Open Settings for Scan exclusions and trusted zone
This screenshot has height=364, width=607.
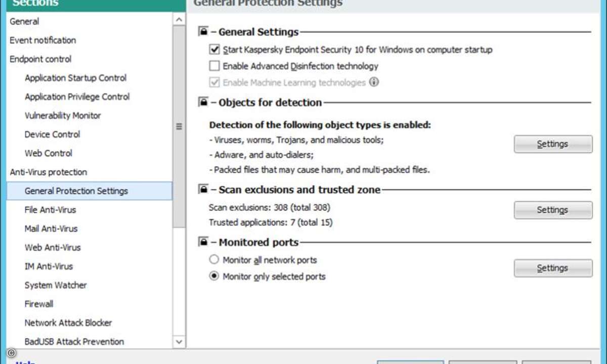coord(553,210)
